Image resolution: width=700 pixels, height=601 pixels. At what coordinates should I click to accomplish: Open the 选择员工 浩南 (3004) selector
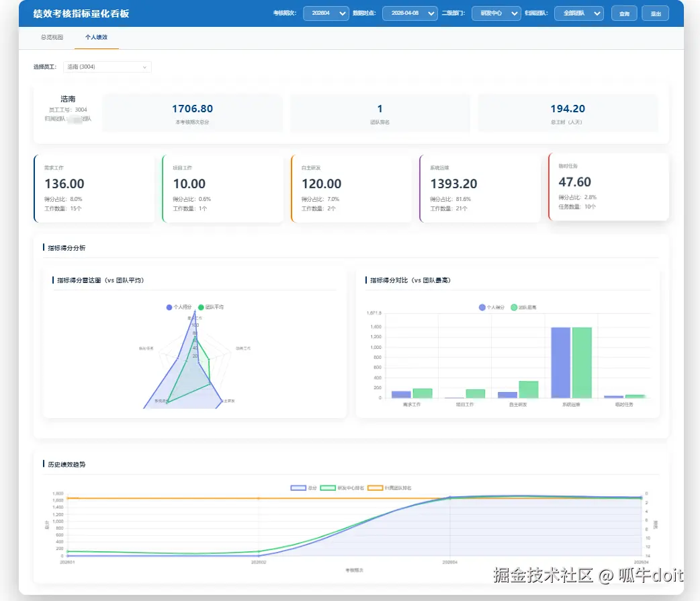(x=107, y=67)
